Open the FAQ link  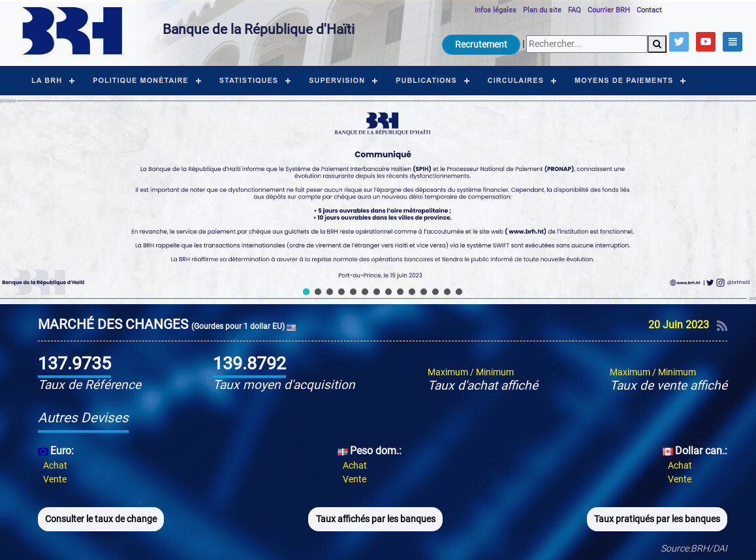[x=575, y=10]
